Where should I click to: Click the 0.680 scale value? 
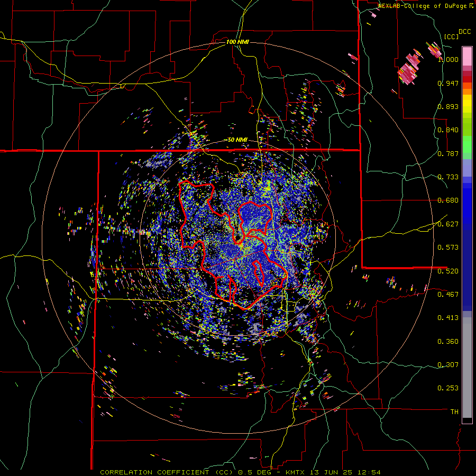pyautogui.click(x=448, y=200)
